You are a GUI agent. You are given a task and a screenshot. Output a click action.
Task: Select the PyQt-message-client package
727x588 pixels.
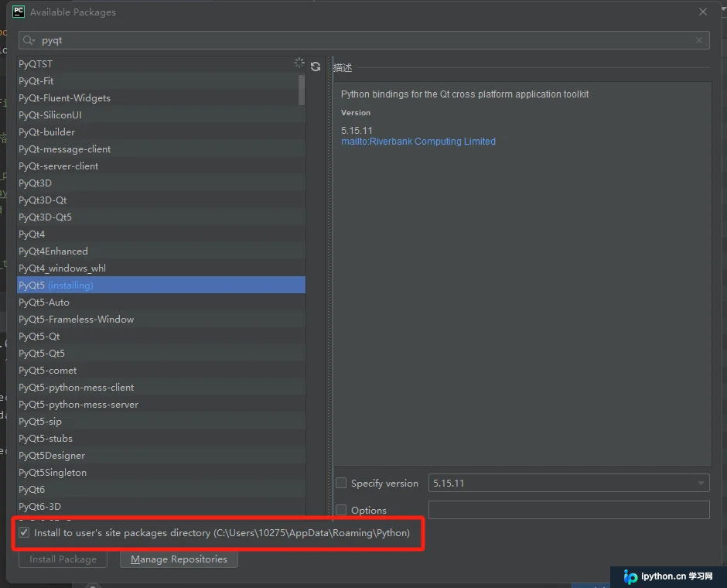(161, 149)
